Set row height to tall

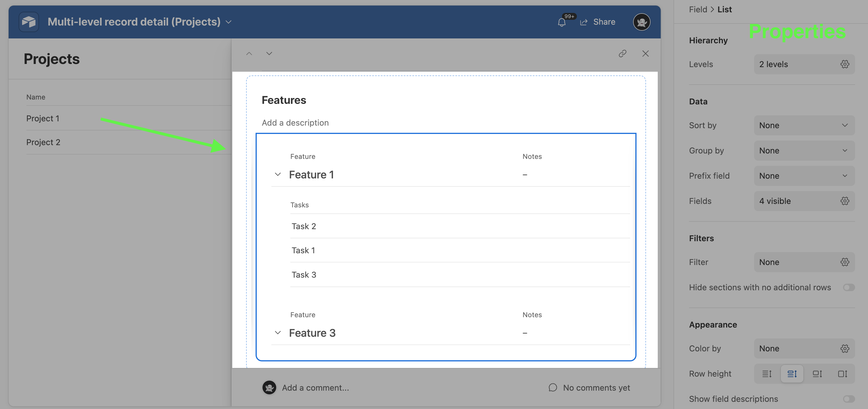817,374
